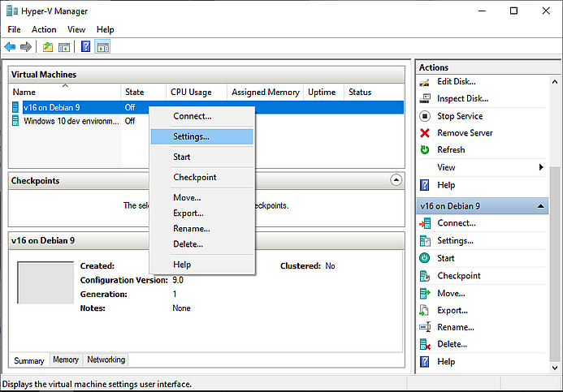The image size is (563, 392).
Task: Toggle the Show/Hide Action Pane toolbar icon
Action: coord(102,47)
